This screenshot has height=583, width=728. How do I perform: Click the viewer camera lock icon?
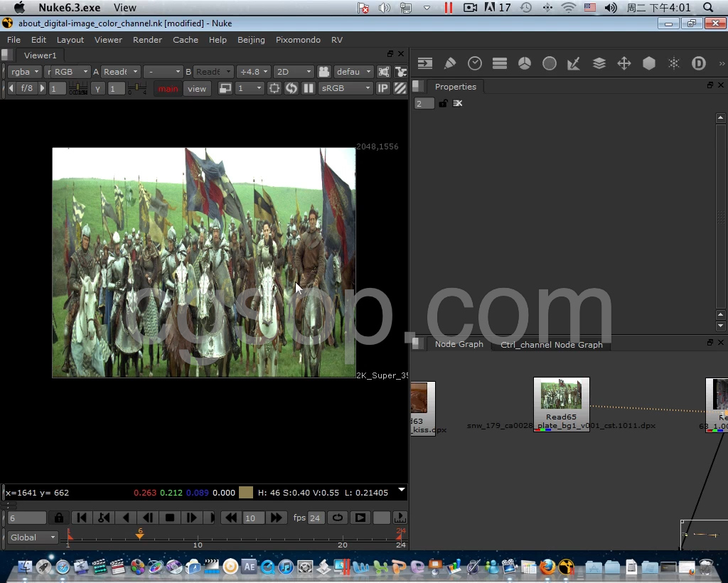(x=323, y=72)
